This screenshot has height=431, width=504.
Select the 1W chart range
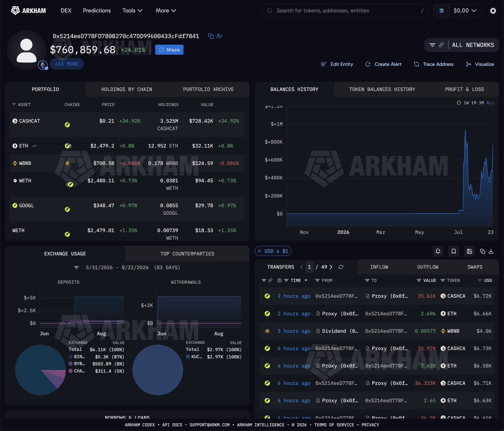tap(466, 103)
